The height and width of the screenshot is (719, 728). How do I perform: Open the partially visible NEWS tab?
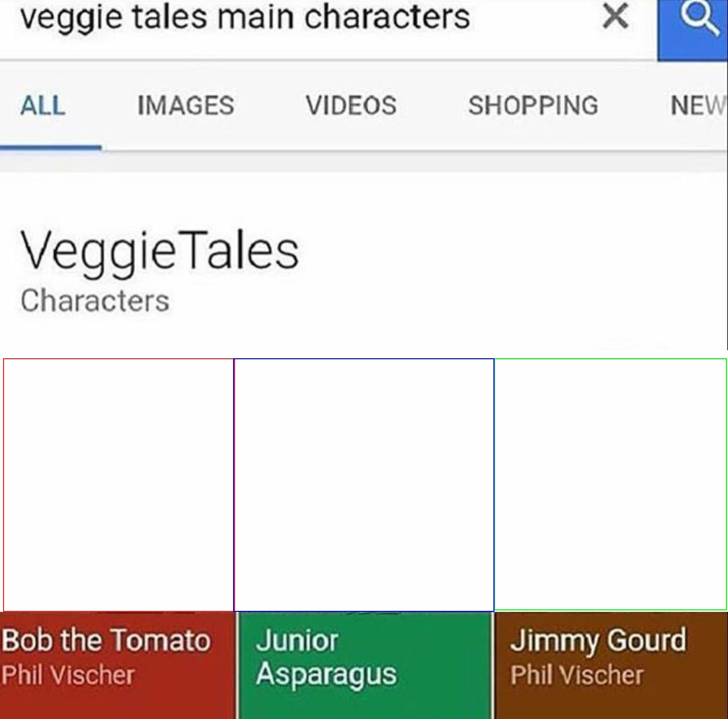tap(699, 106)
